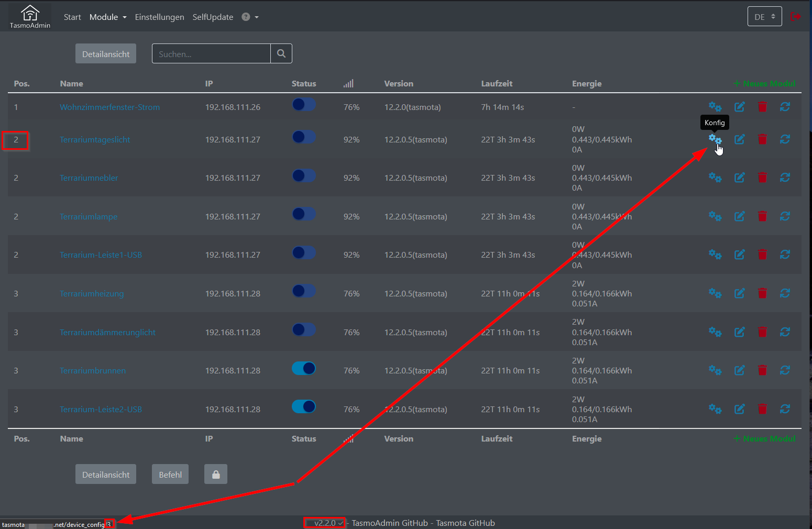This screenshot has width=812, height=529.
Task: Open the Module dropdown menu
Action: click(x=107, y=17)
